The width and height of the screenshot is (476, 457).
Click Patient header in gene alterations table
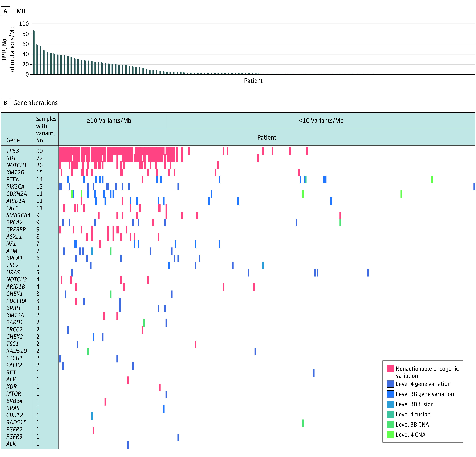[x=267, y=137]
